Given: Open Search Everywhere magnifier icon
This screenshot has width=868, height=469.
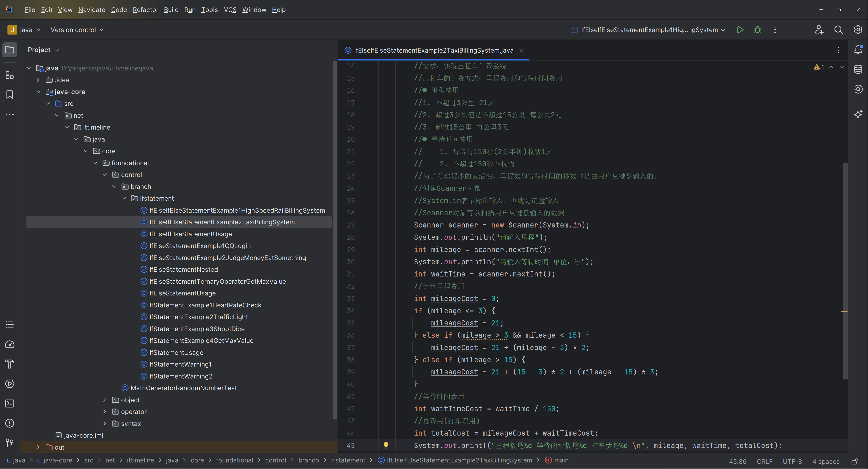Looking at the screenshot, I should [x=838, y=30].
